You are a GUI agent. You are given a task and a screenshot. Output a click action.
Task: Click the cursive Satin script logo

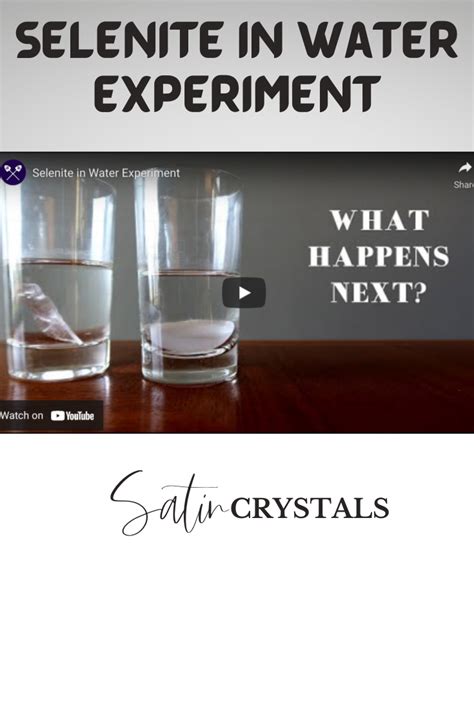point(168,504)
